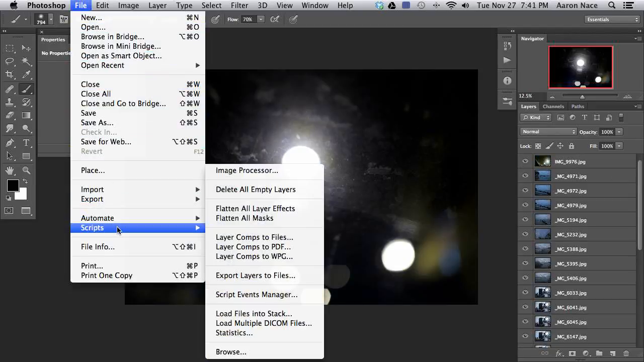
Task: Choose Browse in Bridge
Action: click(113, 37)
